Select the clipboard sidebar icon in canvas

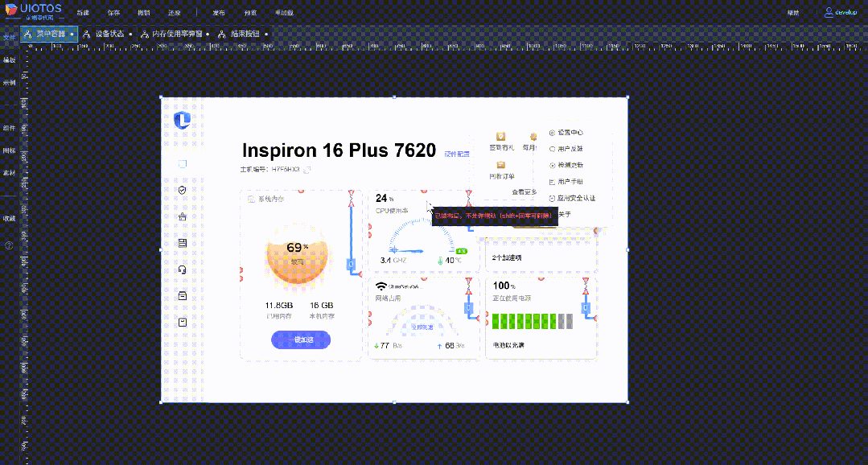[x=182, y=322]
